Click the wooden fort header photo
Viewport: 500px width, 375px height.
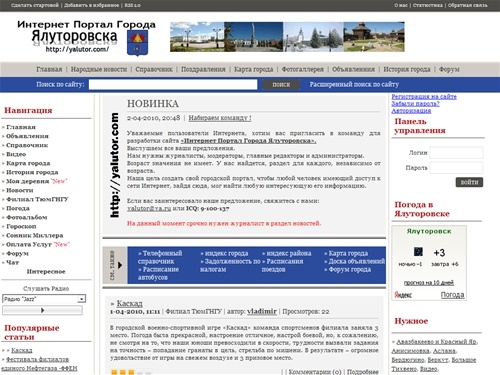point(374,37)
